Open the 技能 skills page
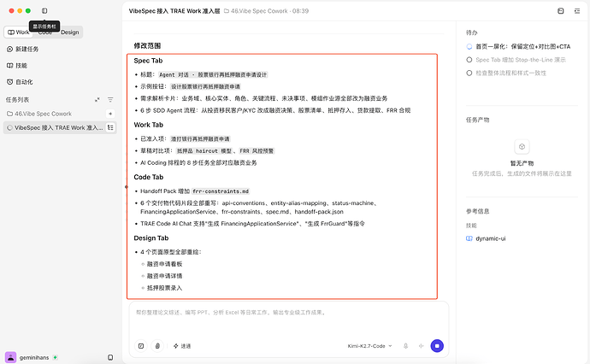The image size is (590, 364). 17,66
